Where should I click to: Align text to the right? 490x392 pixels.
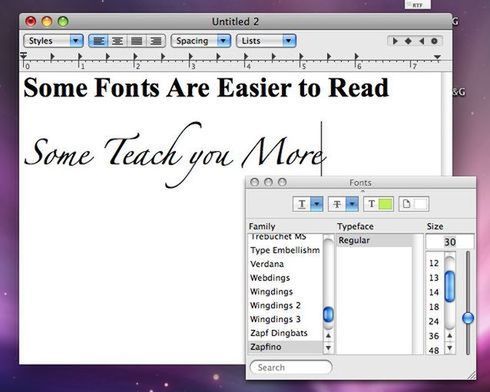[x=156, y=41]
